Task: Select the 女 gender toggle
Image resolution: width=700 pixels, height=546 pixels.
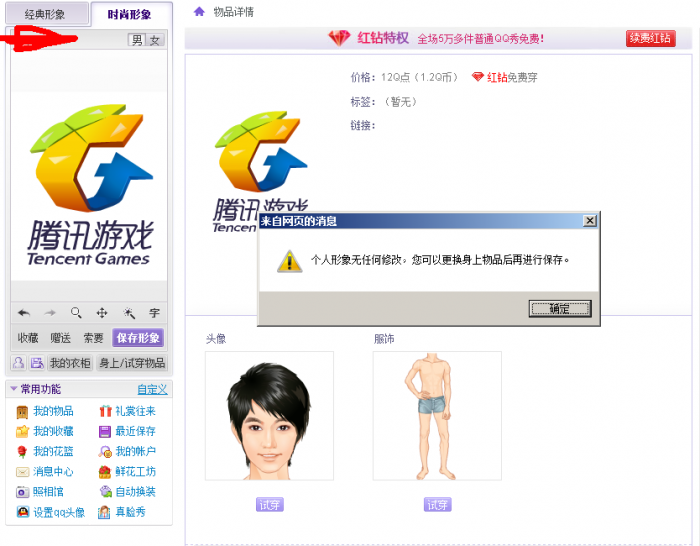Action: 155,40
